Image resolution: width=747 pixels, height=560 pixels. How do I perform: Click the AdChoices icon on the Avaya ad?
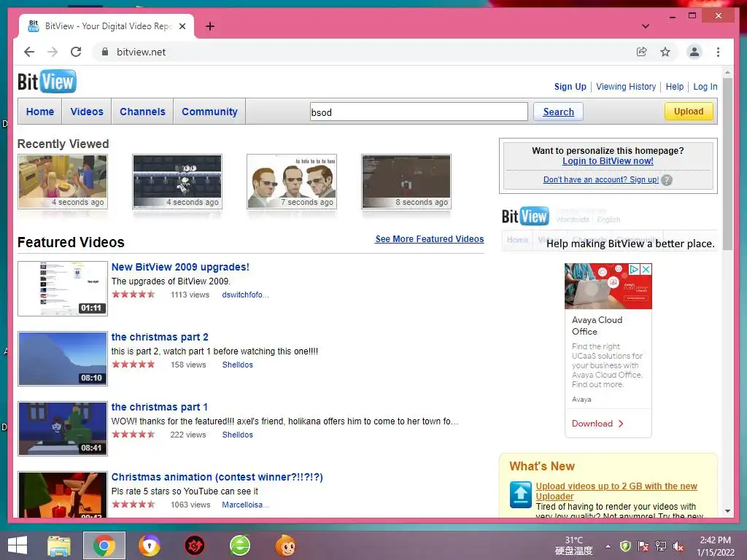(634, 270)
